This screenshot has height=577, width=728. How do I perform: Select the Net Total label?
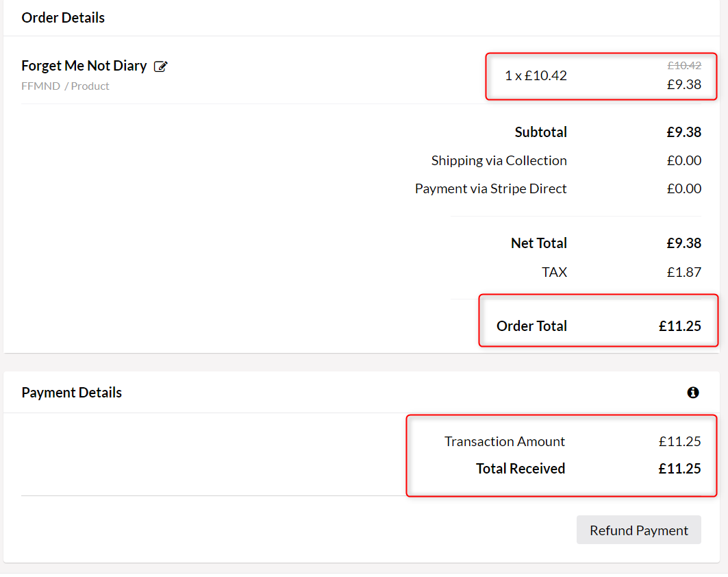(x=539, y=243)
